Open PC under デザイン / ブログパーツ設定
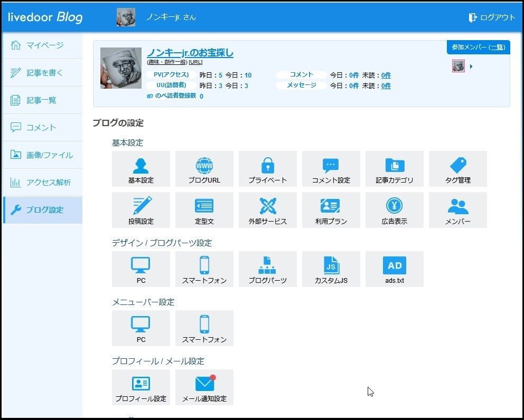This screenshot has width=524, height=420. 141,269
